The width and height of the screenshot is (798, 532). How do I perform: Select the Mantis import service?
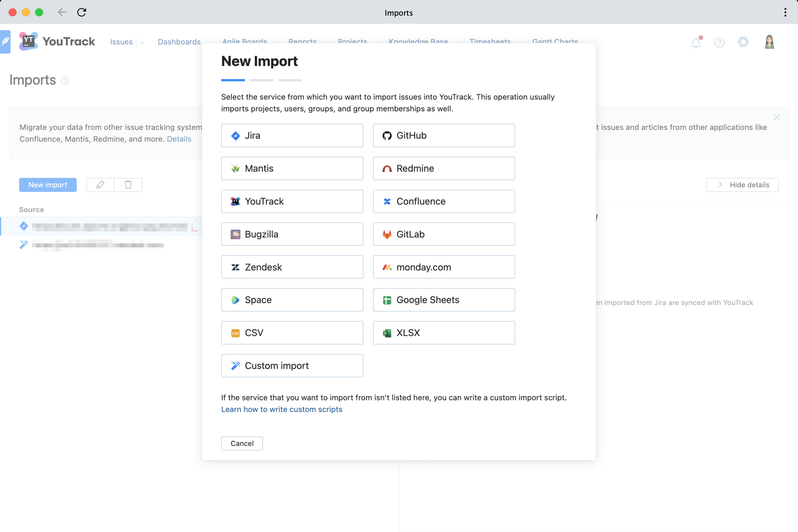coord(292,168)
